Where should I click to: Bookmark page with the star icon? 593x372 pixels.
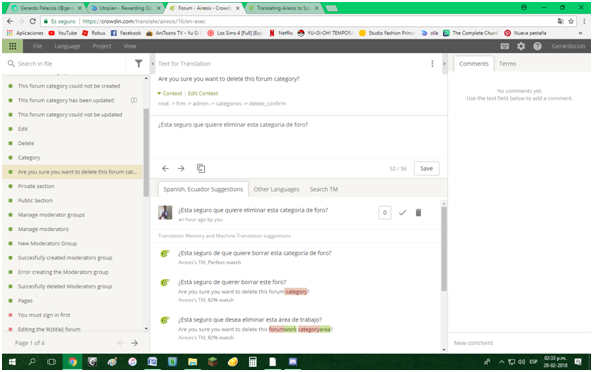[x=571, y=21]
